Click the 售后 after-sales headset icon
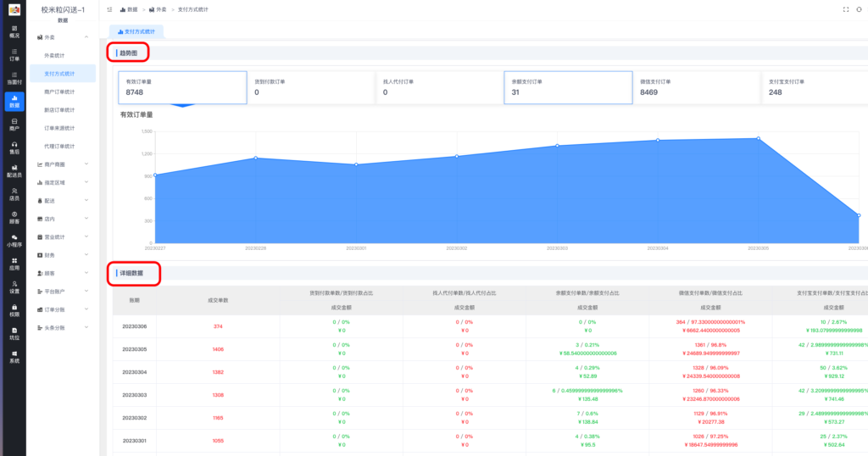This screenshot has width=868, height=456. tap(14, 147)
